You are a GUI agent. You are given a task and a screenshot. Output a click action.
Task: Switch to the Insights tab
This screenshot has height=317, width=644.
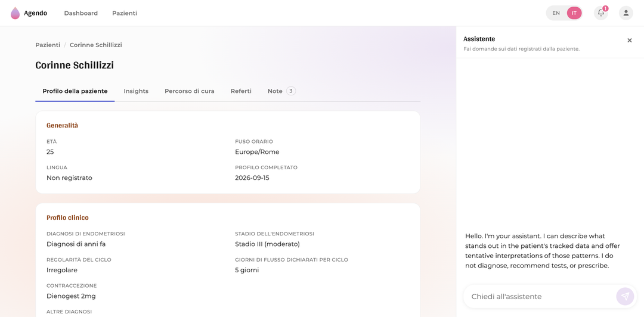(x=136, y=91)
